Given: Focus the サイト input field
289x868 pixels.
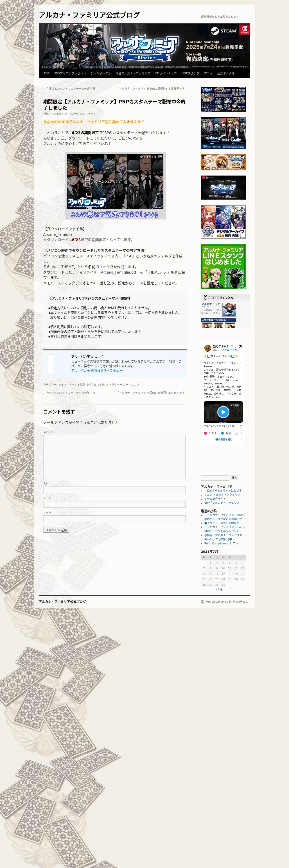Looking at the screenshot, I should tap(114, 519).
